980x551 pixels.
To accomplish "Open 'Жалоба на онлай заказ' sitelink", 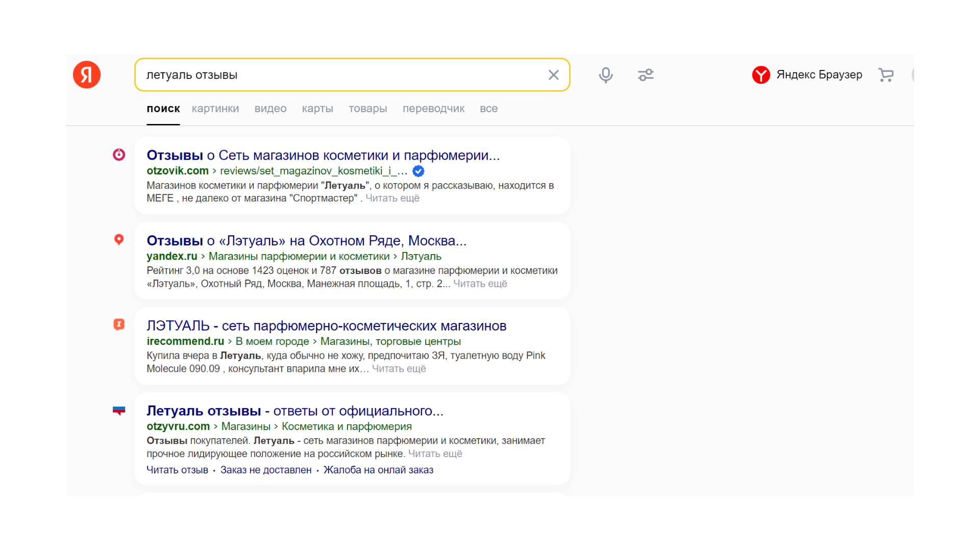I will pyautogui.click(x=379, y=470).
